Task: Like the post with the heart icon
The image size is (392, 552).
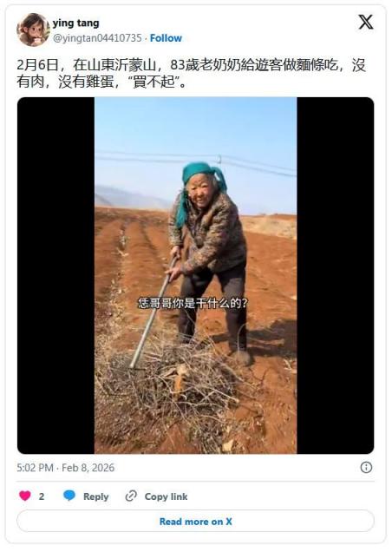Action: [x=24, y=496]
